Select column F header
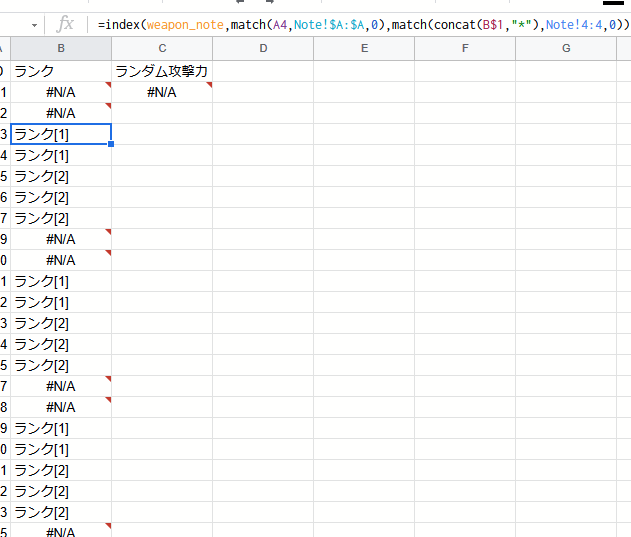Image resolution: width=631 pixels, height=537 pixels. click(x=465, y=48)
